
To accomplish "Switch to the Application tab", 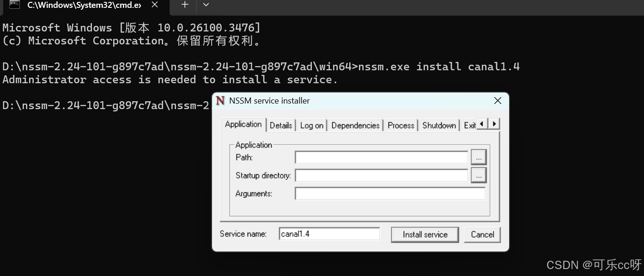I will [243, 124].
